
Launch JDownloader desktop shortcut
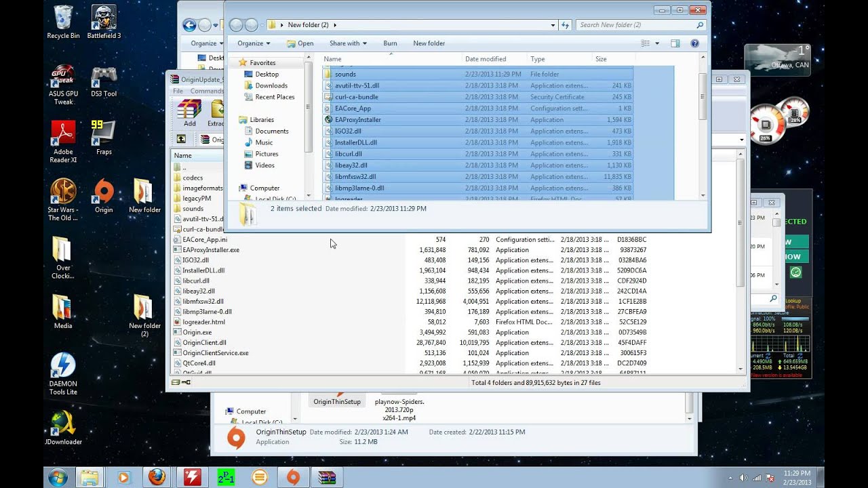pos(63,428)
